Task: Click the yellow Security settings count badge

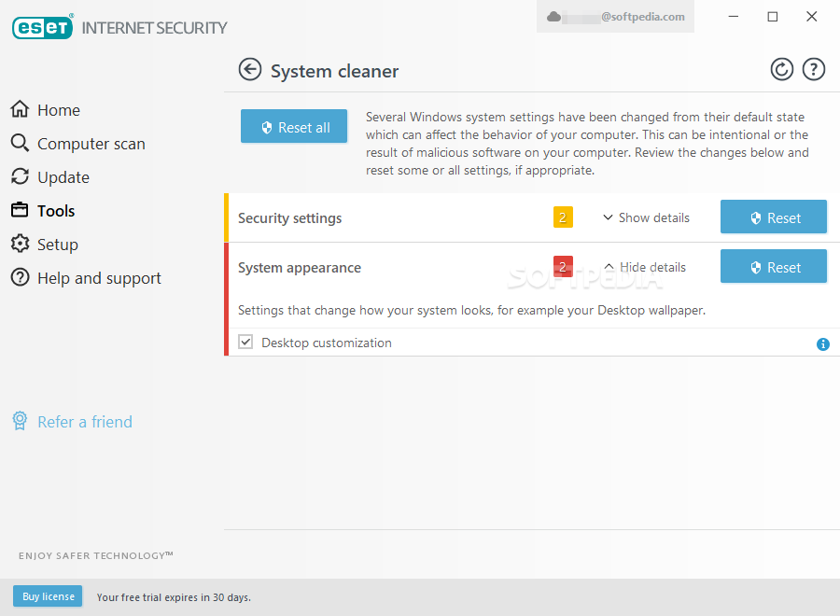Action: 563,217
